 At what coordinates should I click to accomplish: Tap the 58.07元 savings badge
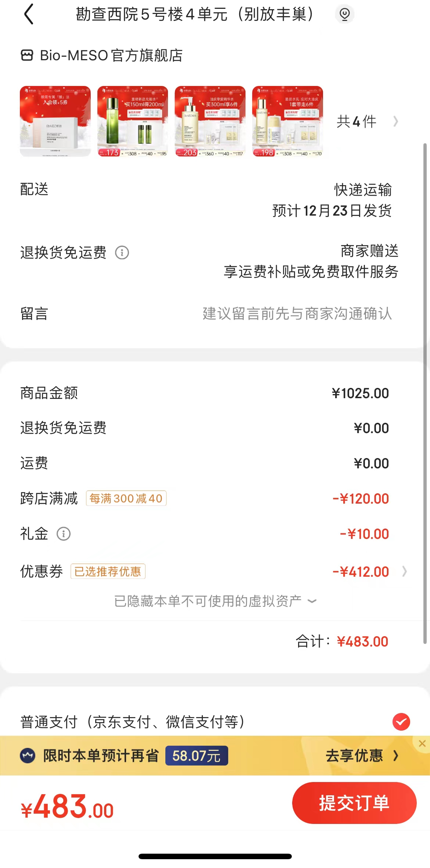(x=197, y=756)
